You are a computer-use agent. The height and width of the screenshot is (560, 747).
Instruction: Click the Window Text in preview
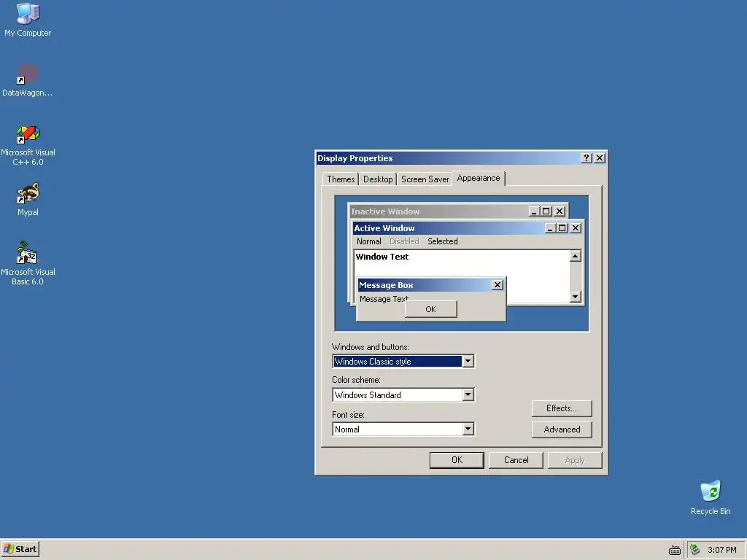[382, 257]
